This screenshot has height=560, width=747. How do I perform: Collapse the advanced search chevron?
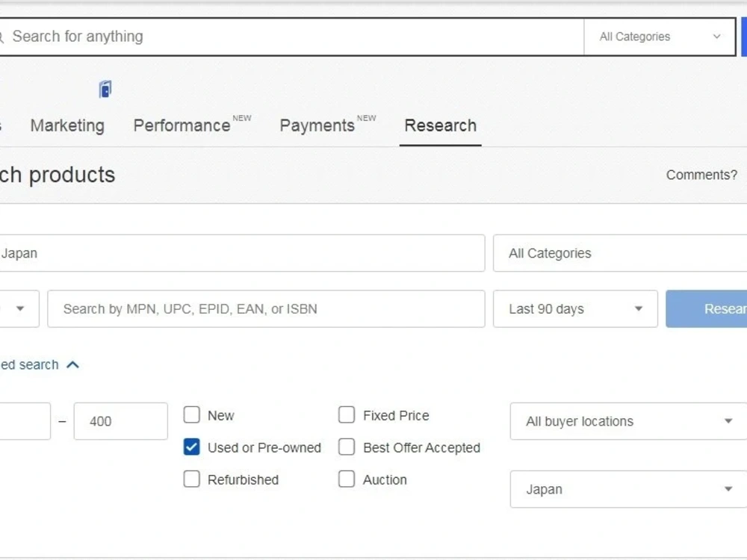tap(73, 365)
